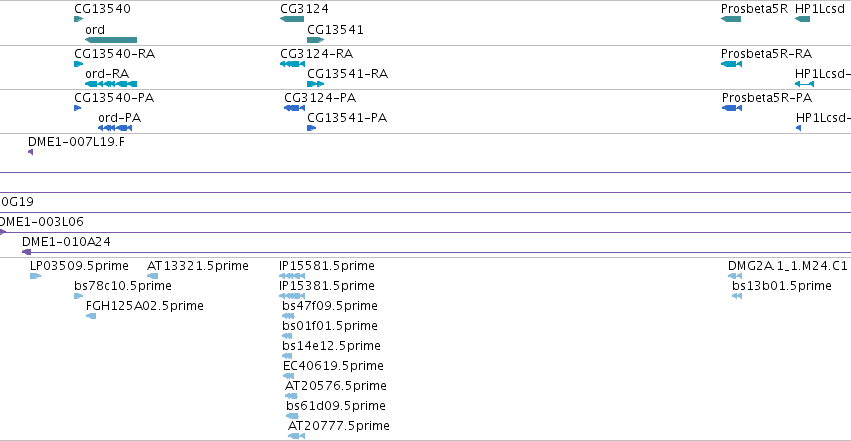Click the DME1-007L19.F arrow marker
This screenshot has height=441, width=851.
pyautogui.click(x=30, y=152)
